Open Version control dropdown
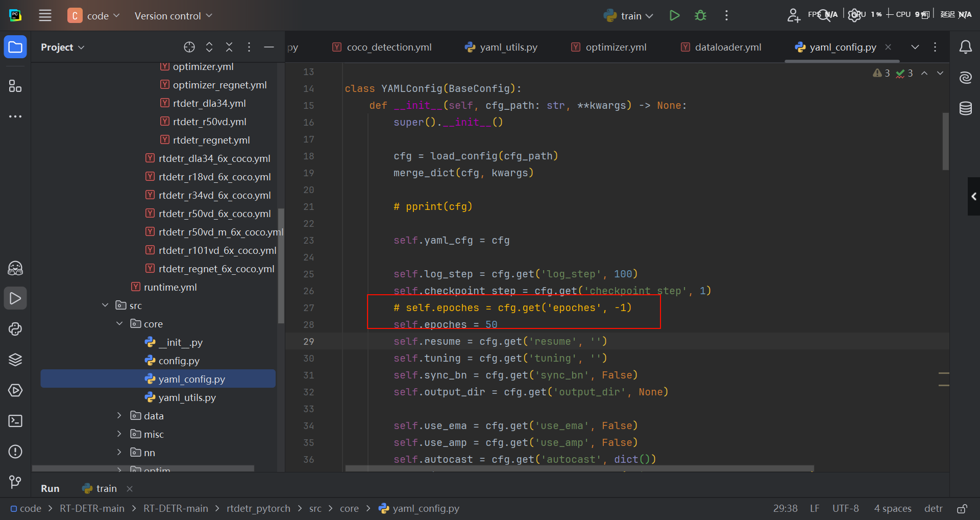This screenshot has width=980, height=520. tap(173, 15)
